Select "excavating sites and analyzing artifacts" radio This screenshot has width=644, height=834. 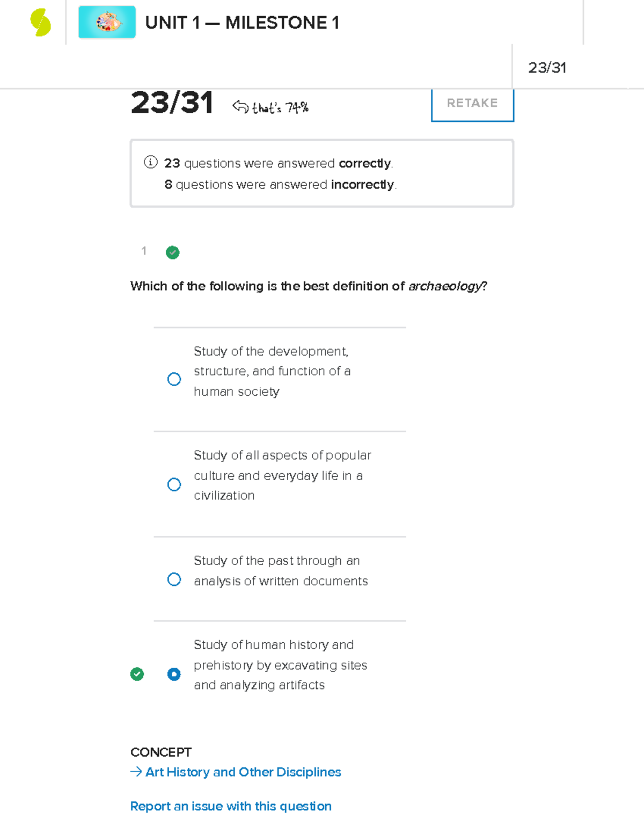point(174,674)
